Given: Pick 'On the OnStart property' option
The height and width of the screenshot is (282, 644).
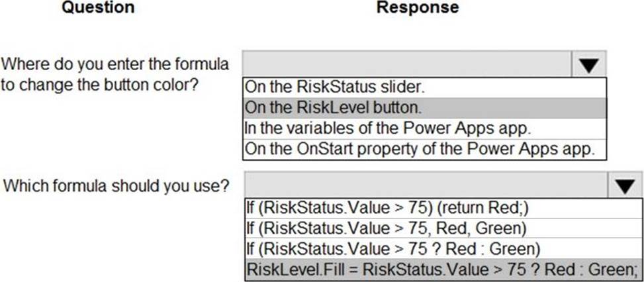Looking at the screenshot, I should pyautogui.click(x=424, y=148).
